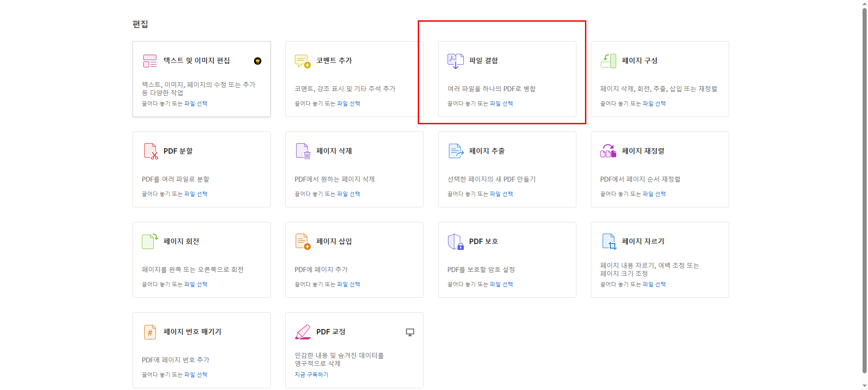Click the PDF 교정 highlighter icon

tap(302, 332)
